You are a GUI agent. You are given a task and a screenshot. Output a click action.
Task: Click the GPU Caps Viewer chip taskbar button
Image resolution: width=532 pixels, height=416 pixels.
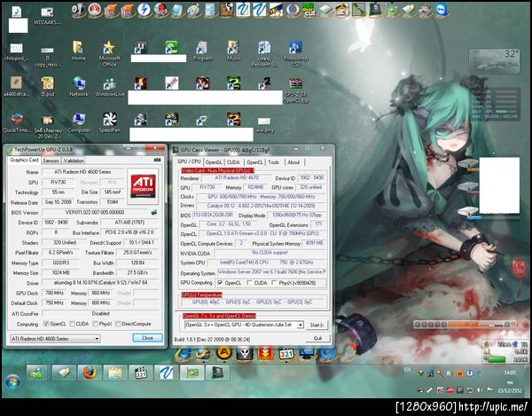pyautogui.click(x=217, y=373)
